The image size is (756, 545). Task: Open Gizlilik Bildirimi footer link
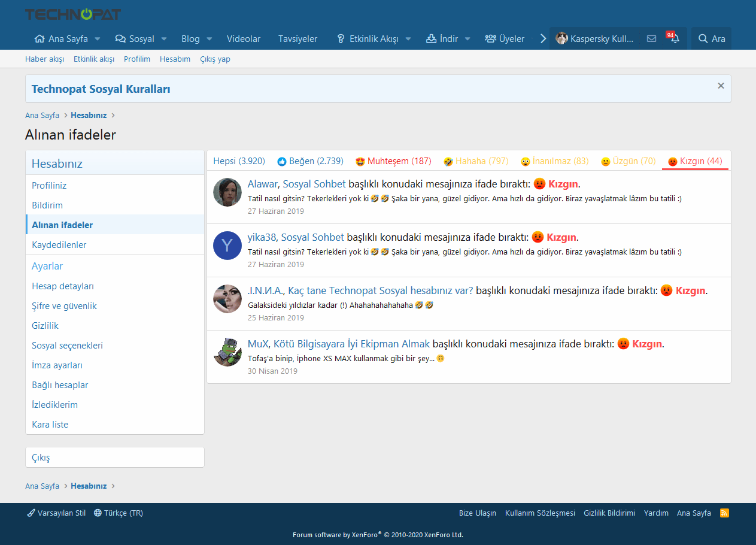pos(609,513)
